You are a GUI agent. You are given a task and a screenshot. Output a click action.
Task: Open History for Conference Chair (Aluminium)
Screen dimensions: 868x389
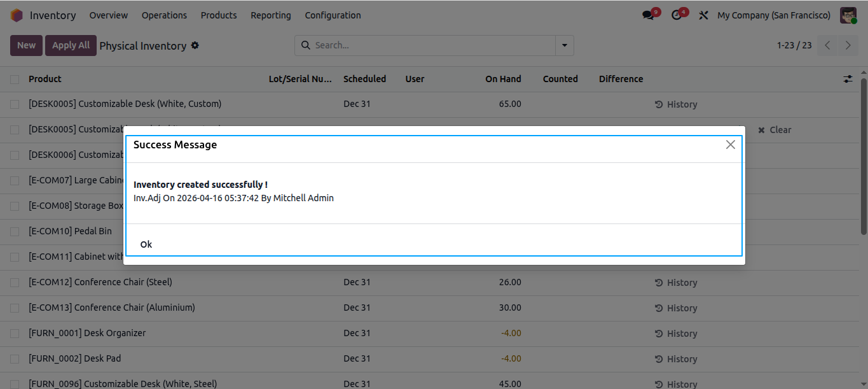[x=676, y=308]
